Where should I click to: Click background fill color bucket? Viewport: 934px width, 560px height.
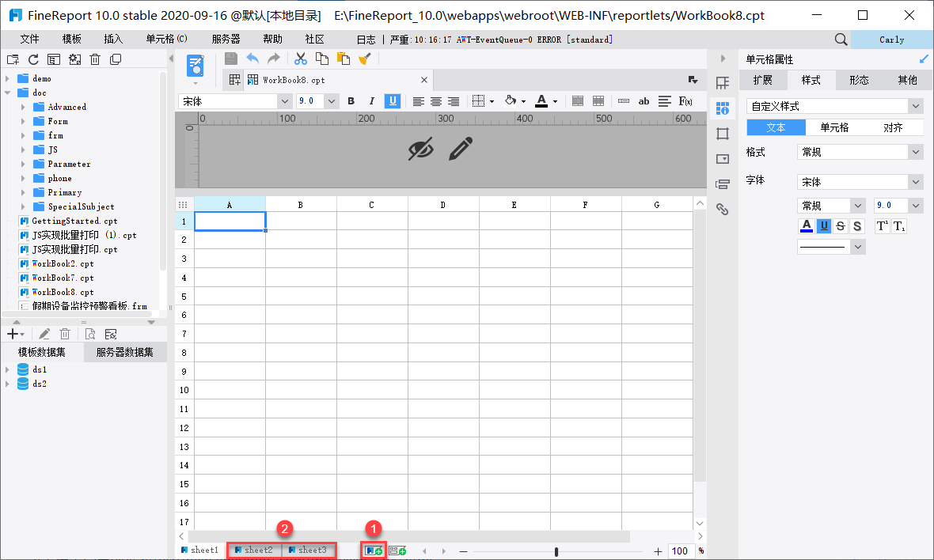coord(511,101)
